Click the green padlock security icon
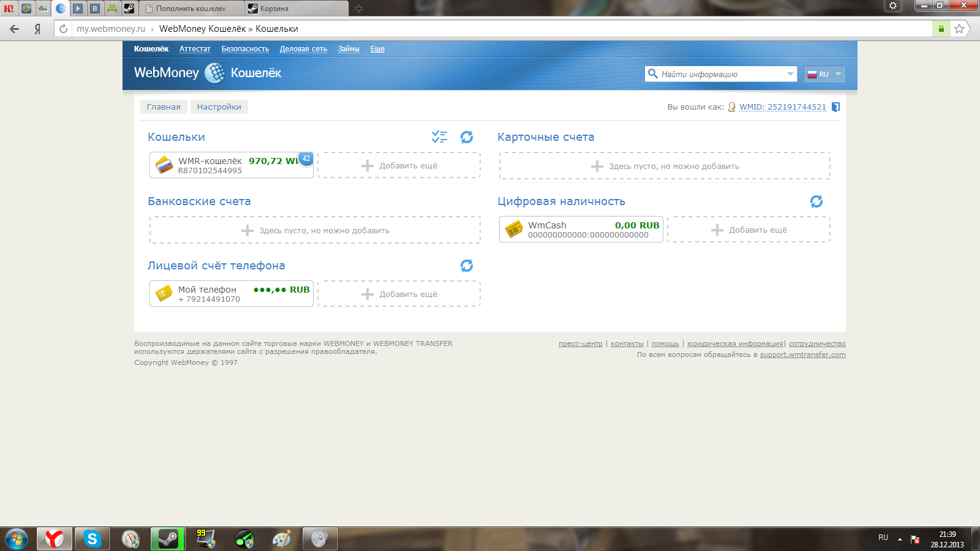This screenshot has height=551, width=980. coord(941,29)
